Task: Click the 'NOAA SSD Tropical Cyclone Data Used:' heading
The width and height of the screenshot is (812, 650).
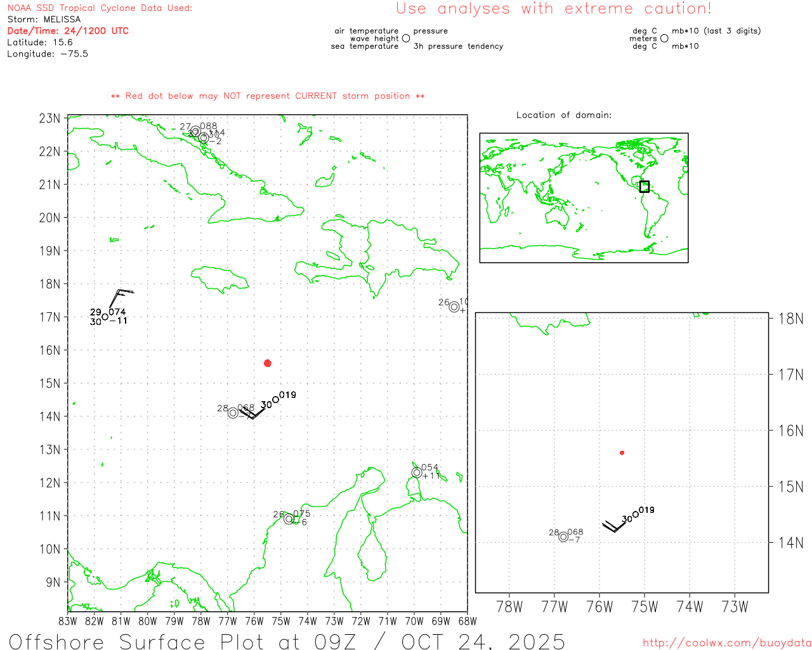Action: click(x=100, y=8)
